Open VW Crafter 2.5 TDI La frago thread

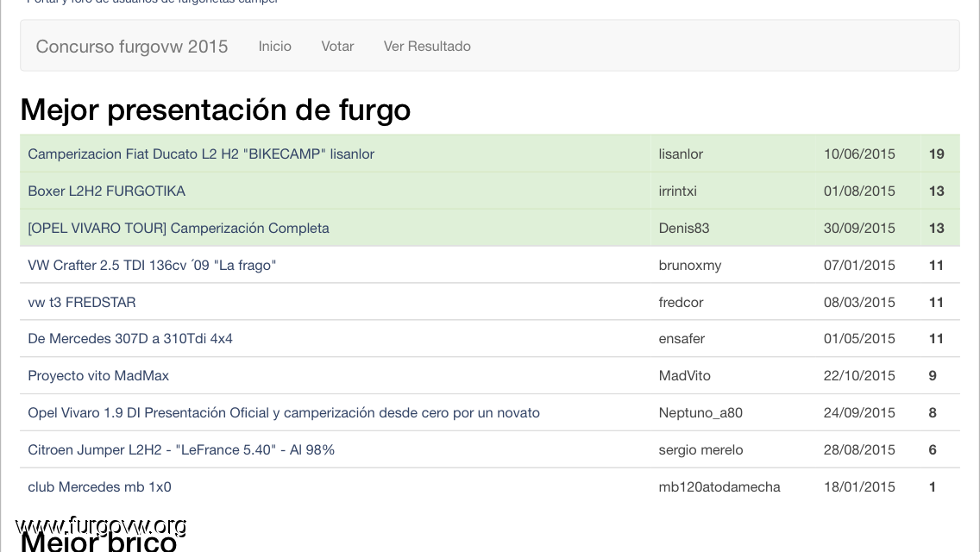(x=152, y=265)
